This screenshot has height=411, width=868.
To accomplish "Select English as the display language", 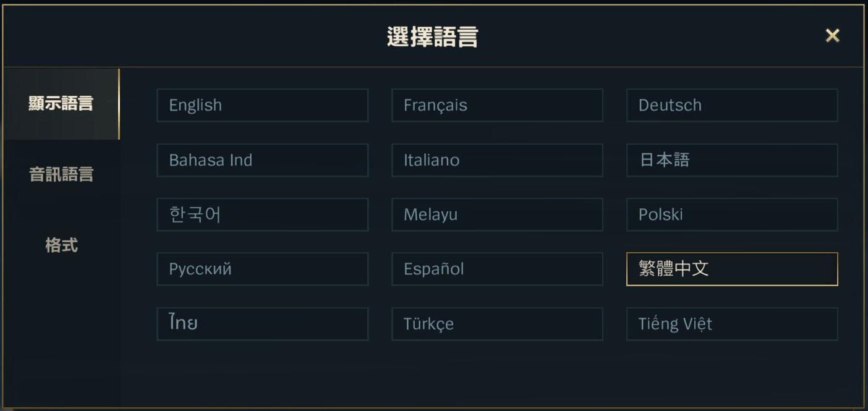I will click(x=262, y=105).
